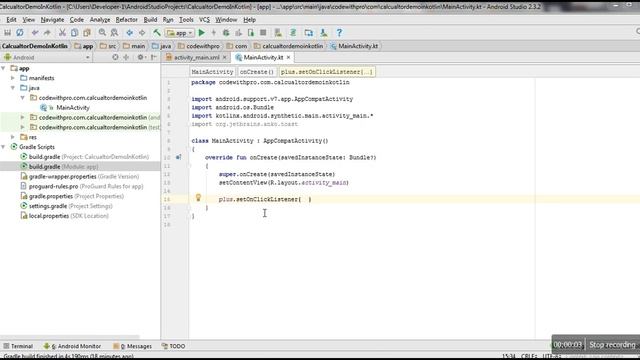
Task: Click the Find magnifier icon
Action: 102,33
